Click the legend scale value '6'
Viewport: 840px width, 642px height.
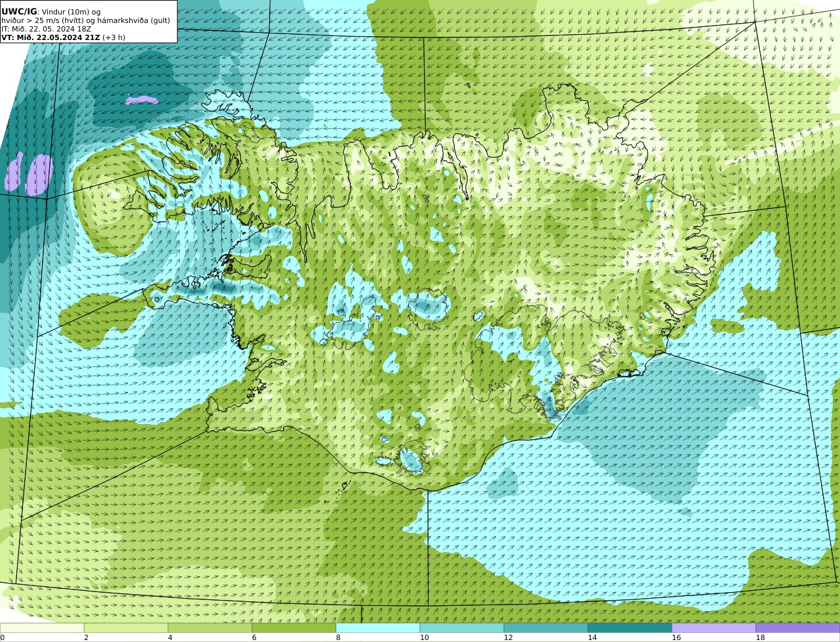coord(254,637)
